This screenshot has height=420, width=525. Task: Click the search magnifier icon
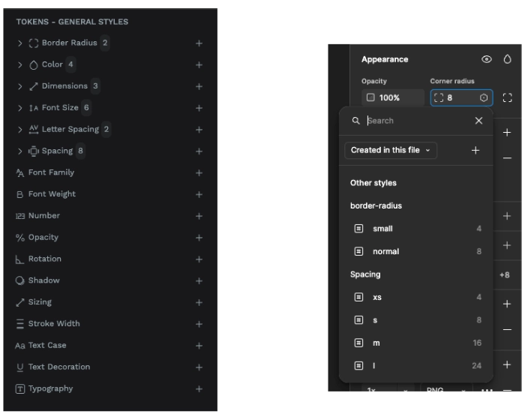click(x=356, y=121)
